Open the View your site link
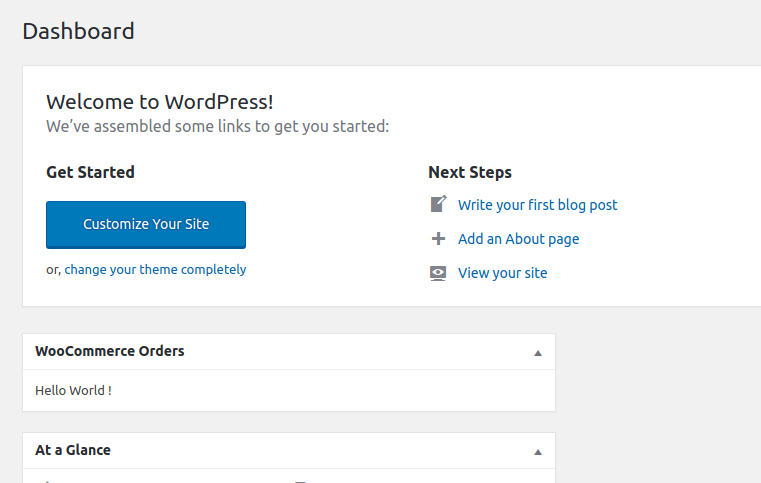 point(502,273)
